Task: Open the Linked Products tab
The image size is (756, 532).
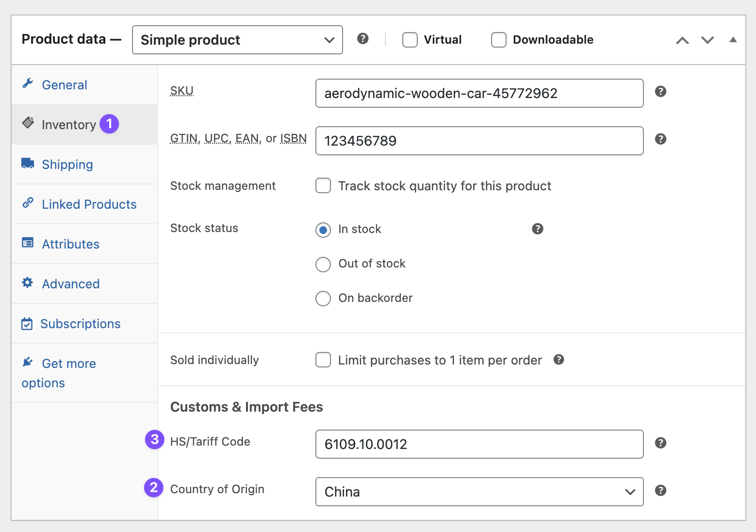Action: coord(89,204)
